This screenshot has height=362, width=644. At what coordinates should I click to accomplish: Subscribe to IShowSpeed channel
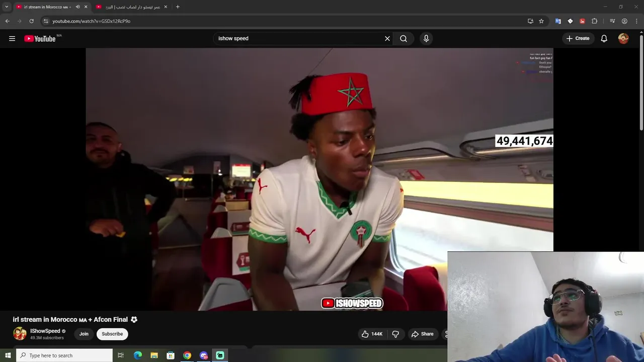112,334
